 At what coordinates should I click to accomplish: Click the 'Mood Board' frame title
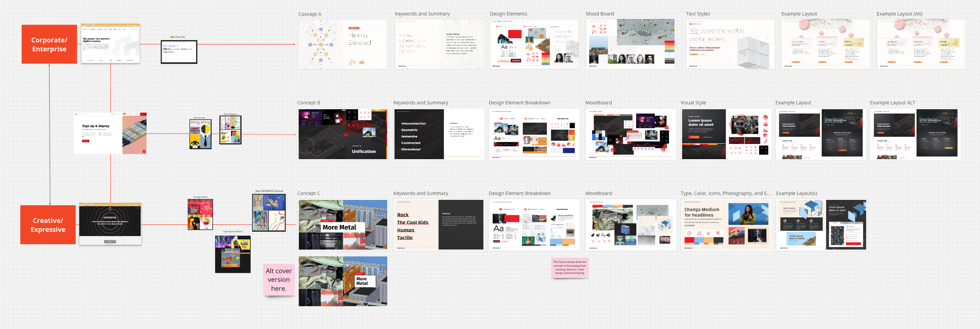[600, 14]
